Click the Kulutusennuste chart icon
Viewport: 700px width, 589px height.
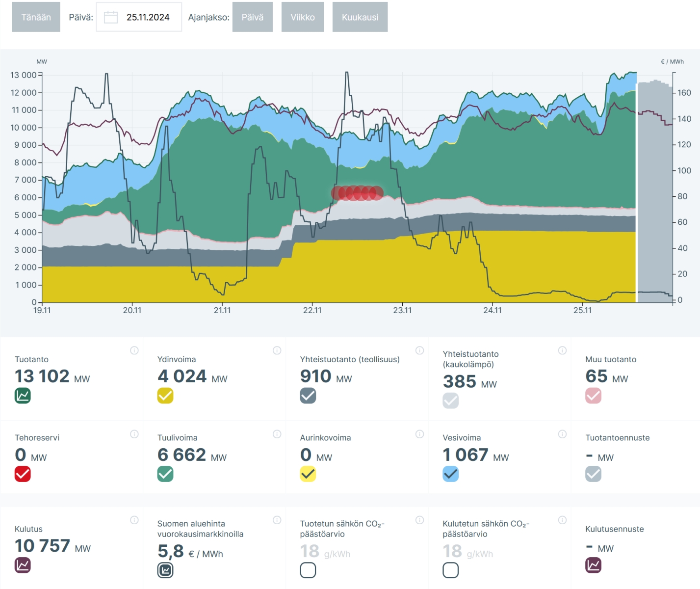(x=593, y=565)
